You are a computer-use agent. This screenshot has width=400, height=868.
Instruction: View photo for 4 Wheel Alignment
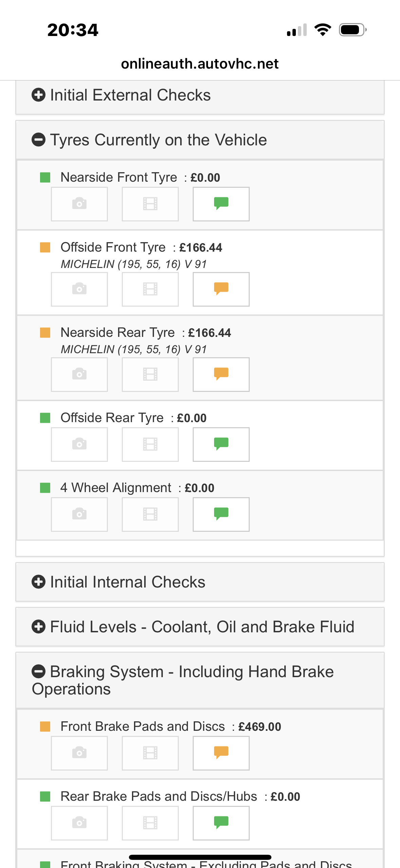[x=79, y=514]
